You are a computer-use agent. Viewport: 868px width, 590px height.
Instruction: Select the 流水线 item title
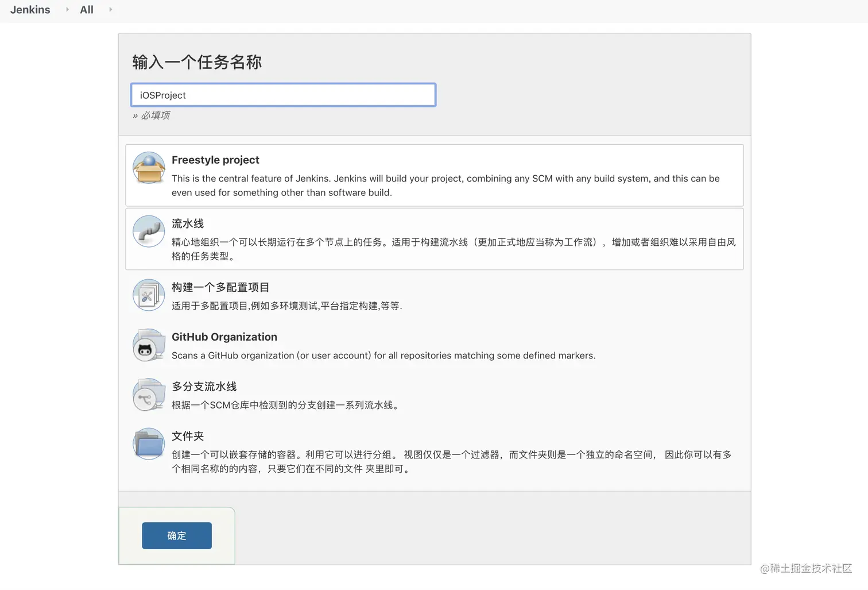188,223
